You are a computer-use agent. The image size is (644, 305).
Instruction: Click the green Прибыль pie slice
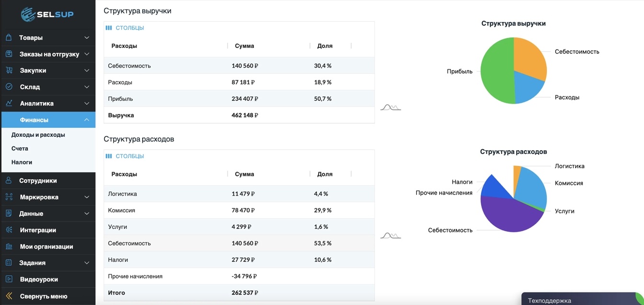(x=496, y=72)
